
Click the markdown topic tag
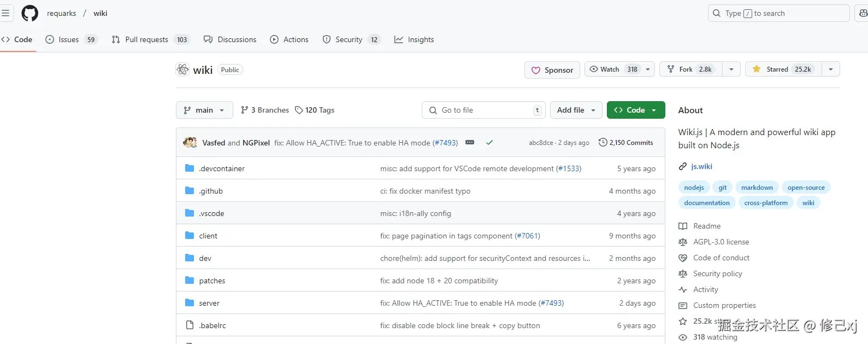click(x=757, y=188)
